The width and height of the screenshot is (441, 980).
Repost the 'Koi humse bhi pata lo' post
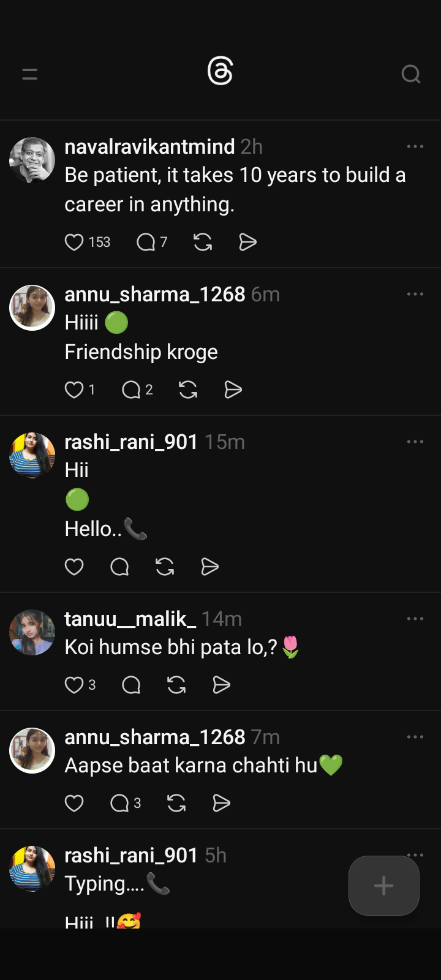point(176,685)
